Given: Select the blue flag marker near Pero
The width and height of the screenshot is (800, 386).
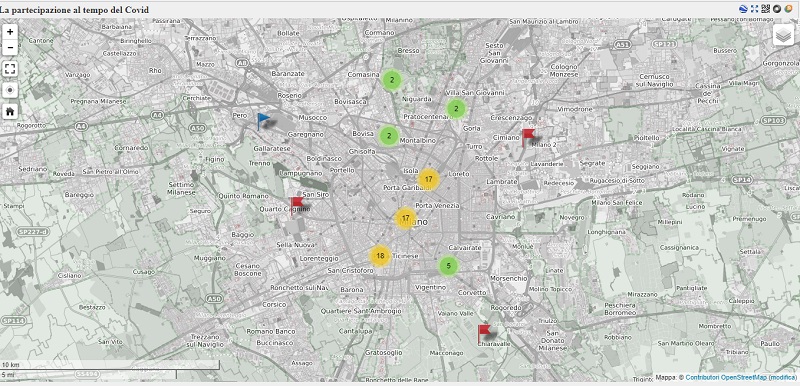Looking at the screenshot, I should (x=263, y=121).
